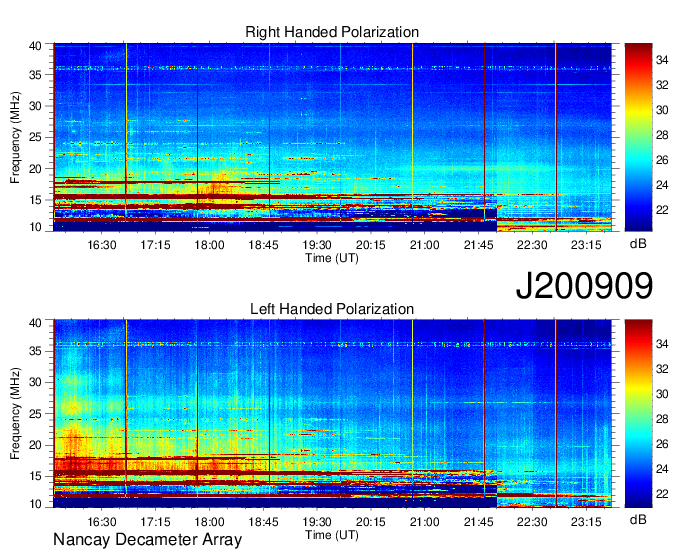Click the 21:00 time tick of bottom plot
The height and width of the screenshot is (552, 680).
[x=425, y=522]
